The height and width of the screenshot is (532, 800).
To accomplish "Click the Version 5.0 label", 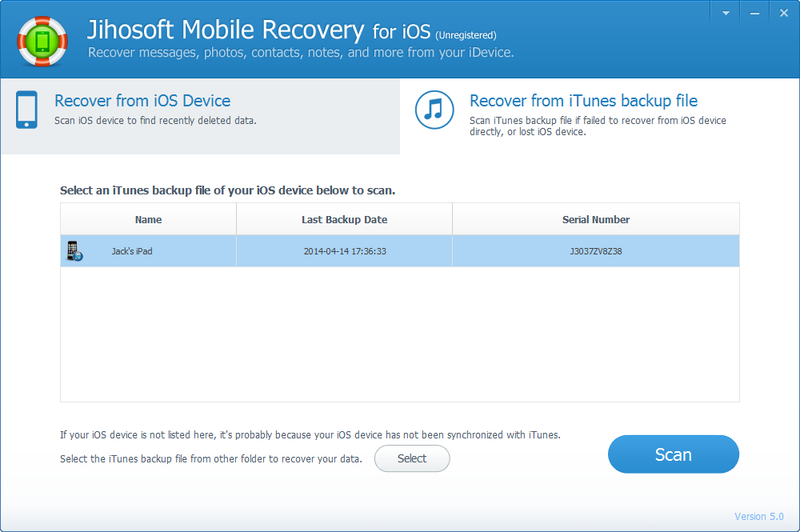I will 759,516.
